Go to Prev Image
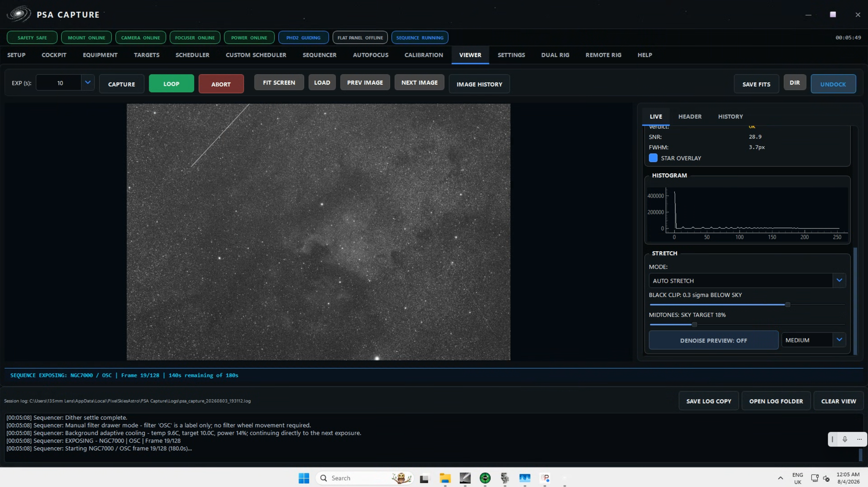Image resolution: width=868 pixels, height=487 pixels. point(365,82)
